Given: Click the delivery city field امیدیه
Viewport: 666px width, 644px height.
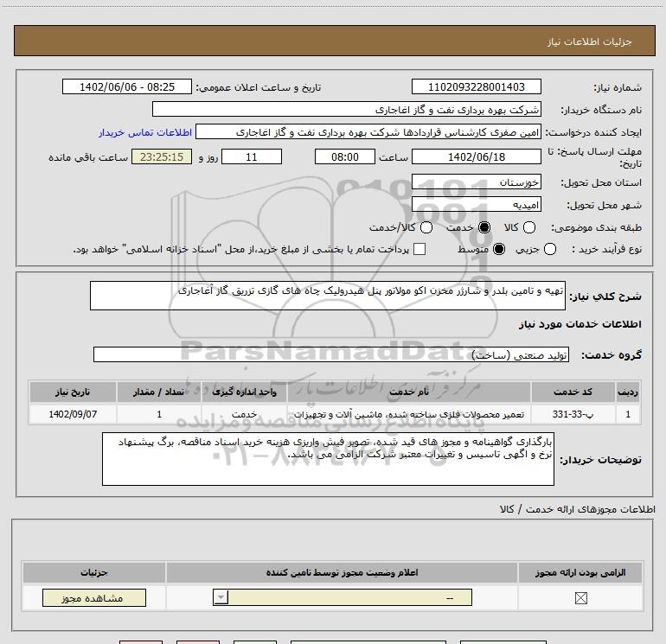Looking at the screenshot, I should [476, 205].
